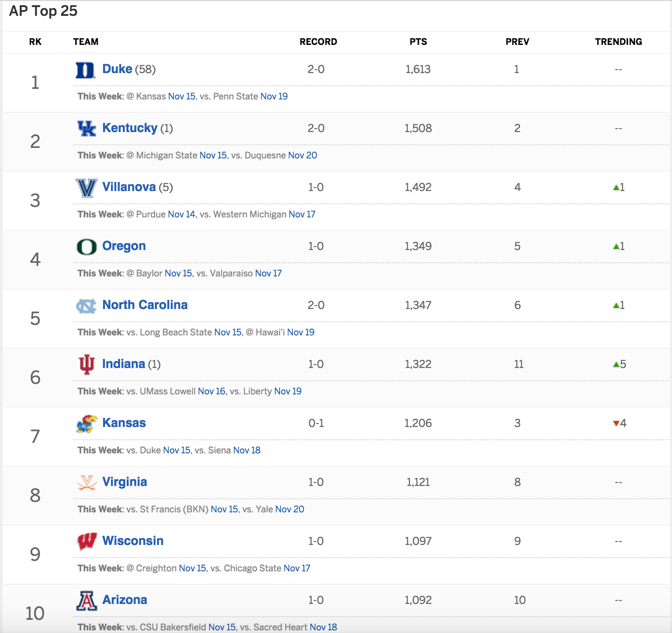Click the PTS column header
Viewport: 672px width, 633px height.
coord(418,42)
